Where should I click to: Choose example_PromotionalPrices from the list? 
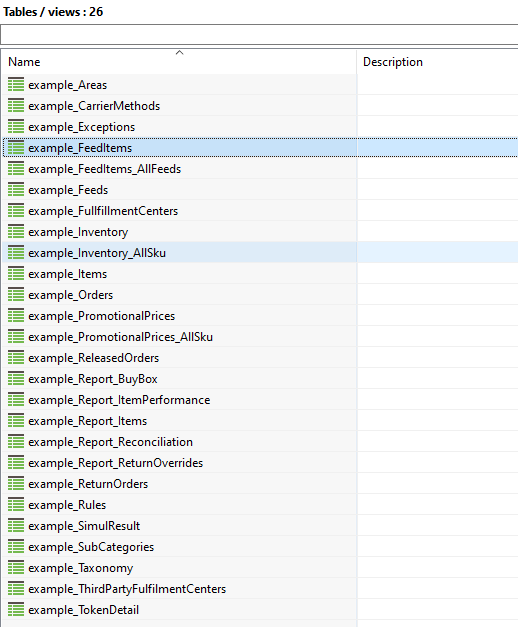(x=260, y=315)
